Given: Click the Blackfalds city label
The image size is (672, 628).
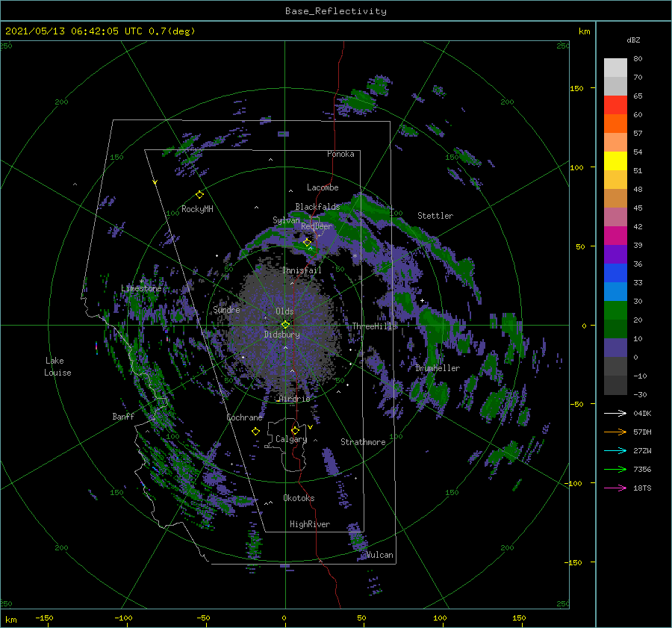Looking at the screenshot, I should (x=317, y=207).
